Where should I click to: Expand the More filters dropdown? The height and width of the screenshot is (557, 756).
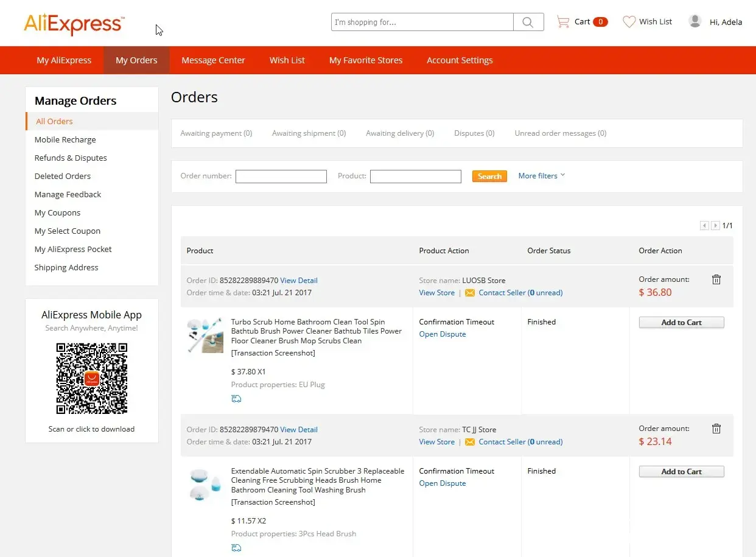[541, 176]
